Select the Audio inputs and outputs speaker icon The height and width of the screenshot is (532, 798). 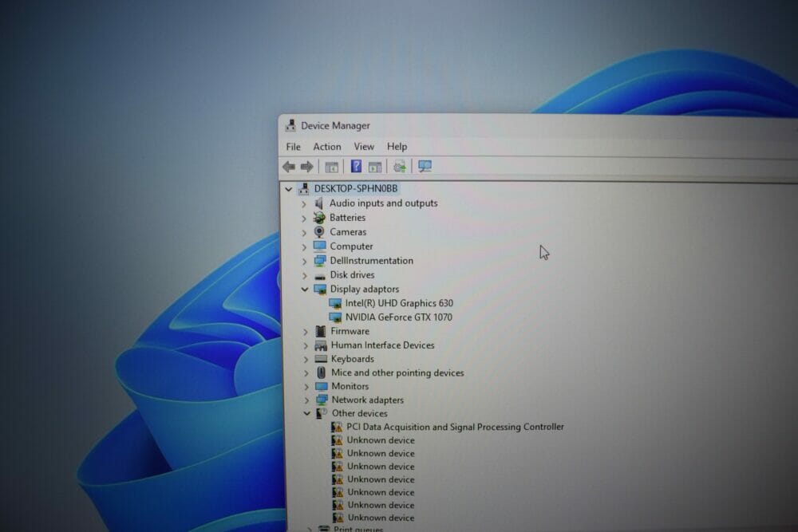[x=319, y=203]
